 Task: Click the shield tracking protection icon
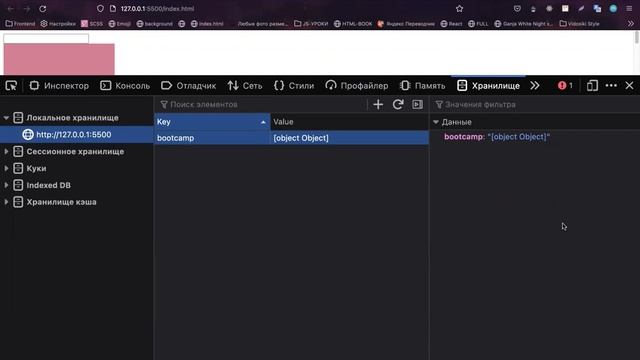(x=100, y=9)
